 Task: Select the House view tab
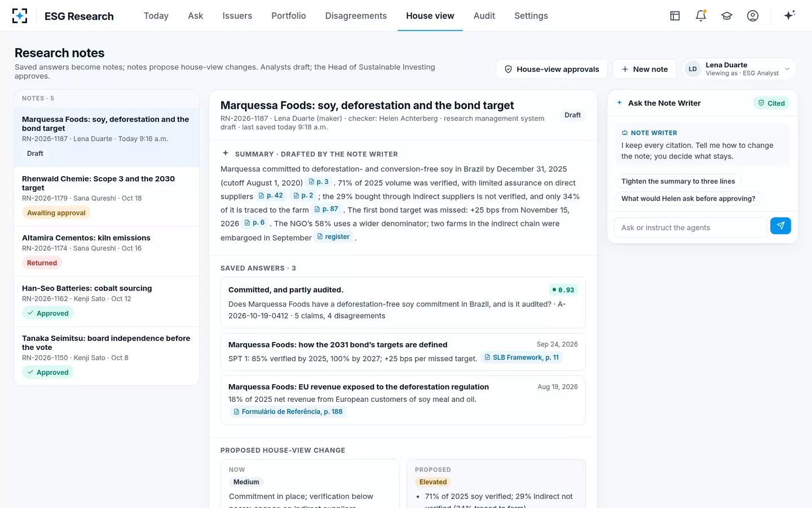[x=430, y=16]
